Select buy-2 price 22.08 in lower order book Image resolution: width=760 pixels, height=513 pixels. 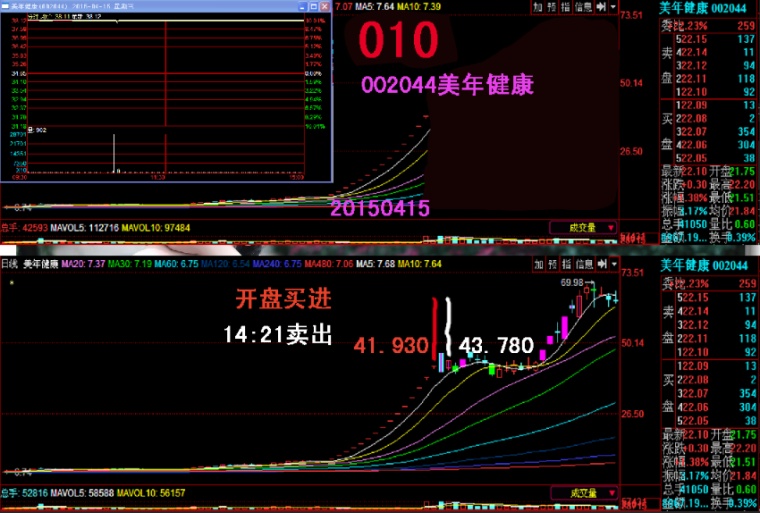(696, 380)
